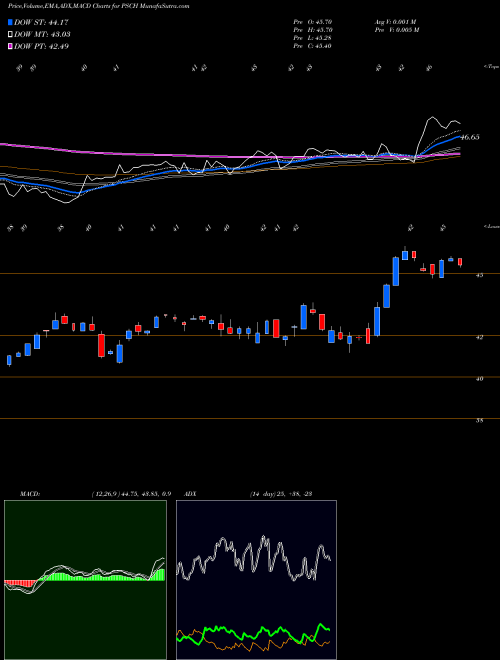Click the 46.65 EMA price label
This screenshot has height=660, width=500.
(470, 137)
